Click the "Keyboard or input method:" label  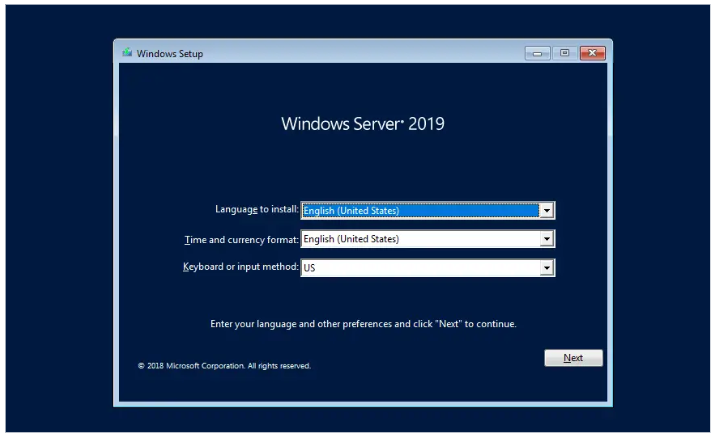[240, 267]
